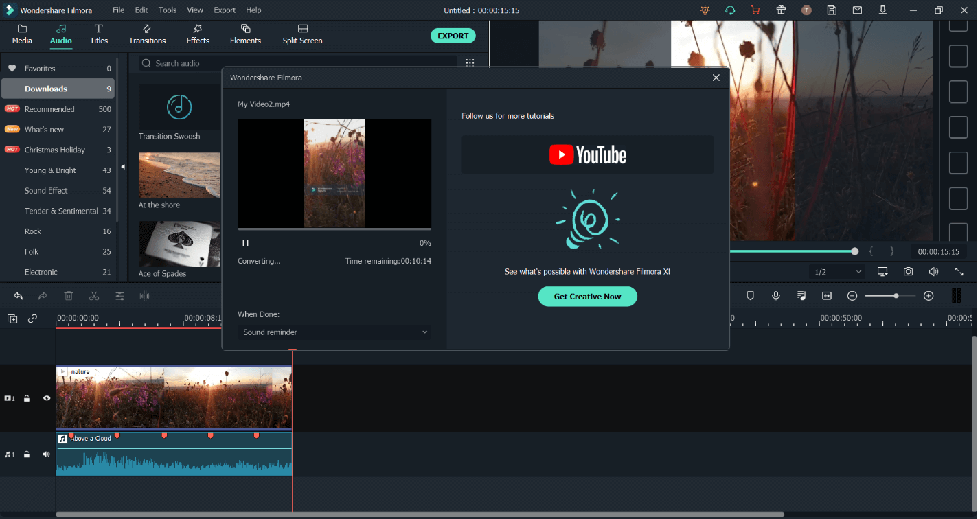The height and width of the screenshot is (519, 980).
Task: Switch to the Elements tab
Action: click(245, 34)
